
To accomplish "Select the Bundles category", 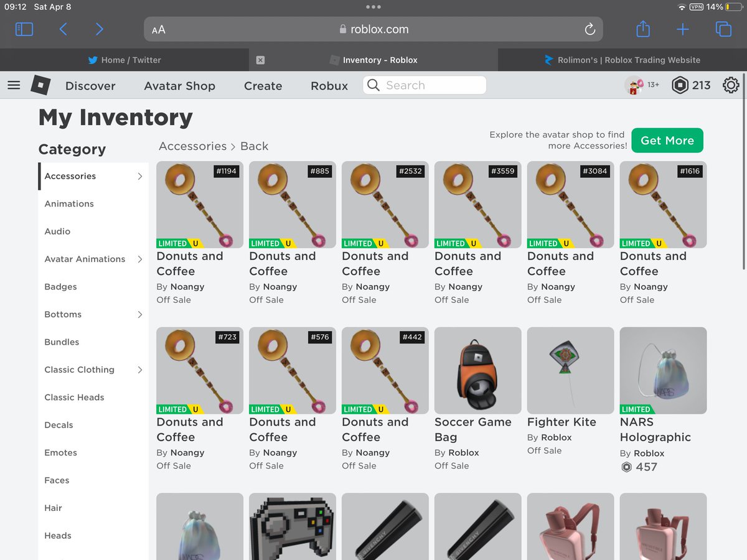I will point(62,342).
